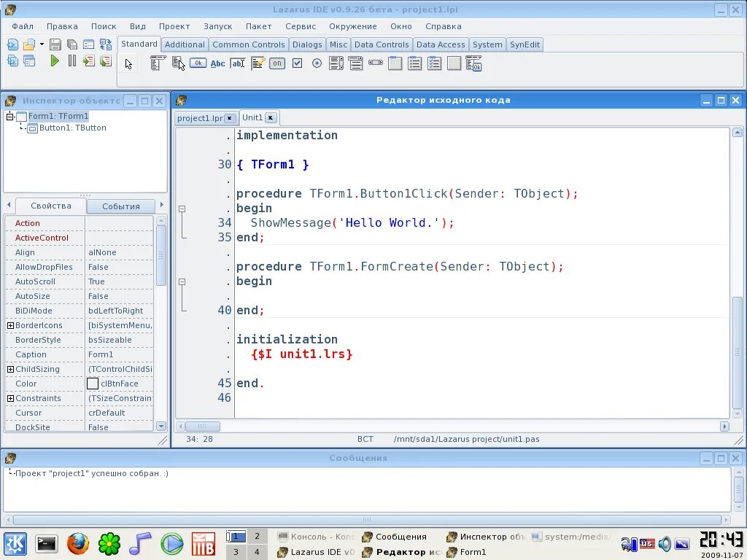Click the AutoScroll value True
Screen dimensions: 747x560
point(119,281)
